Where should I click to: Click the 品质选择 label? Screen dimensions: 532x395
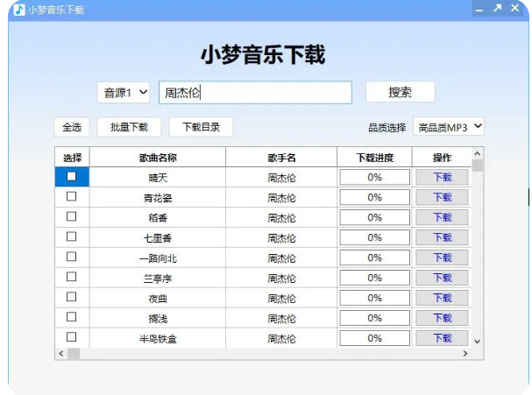click(387, 128)
